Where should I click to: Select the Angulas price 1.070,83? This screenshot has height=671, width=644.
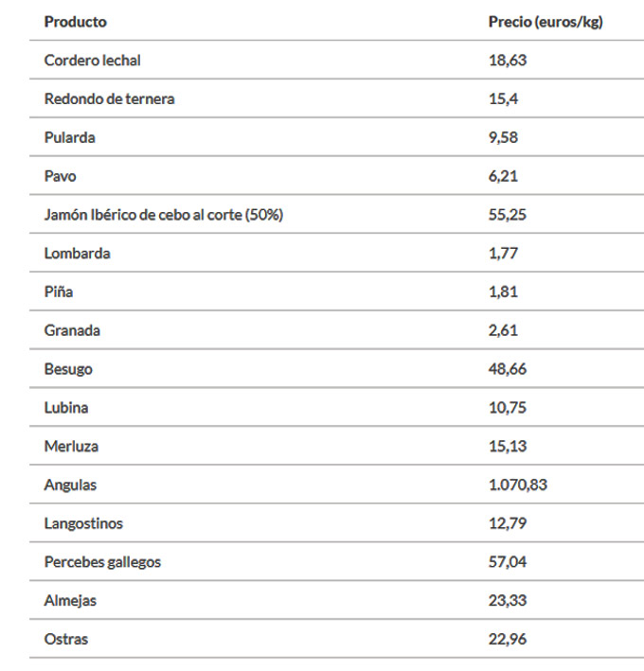tap(517, 485)
